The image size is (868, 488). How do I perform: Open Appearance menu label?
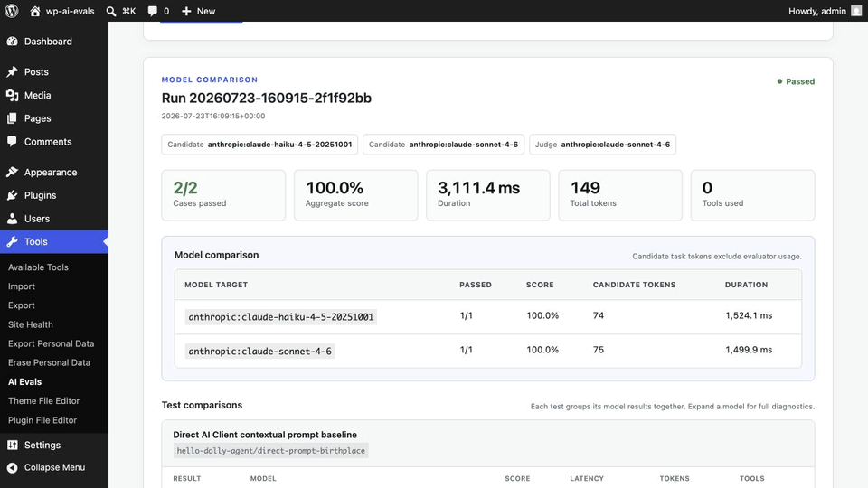point(51,172)
